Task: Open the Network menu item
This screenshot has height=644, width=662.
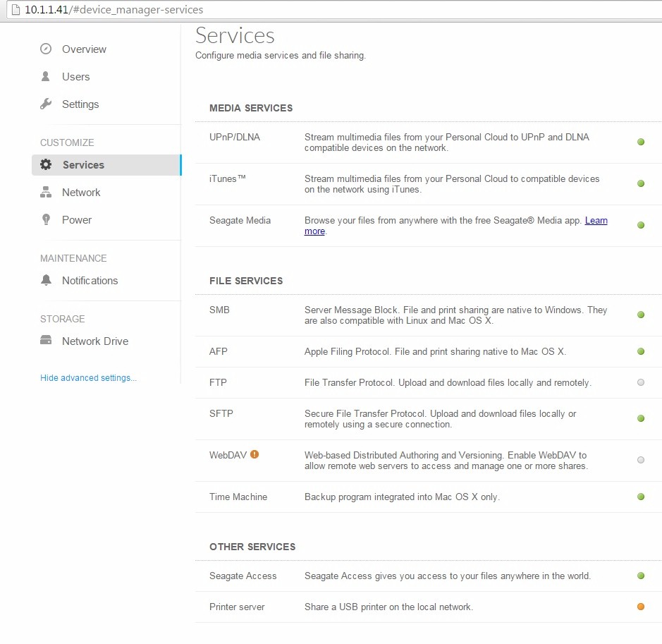Action: 81,192
